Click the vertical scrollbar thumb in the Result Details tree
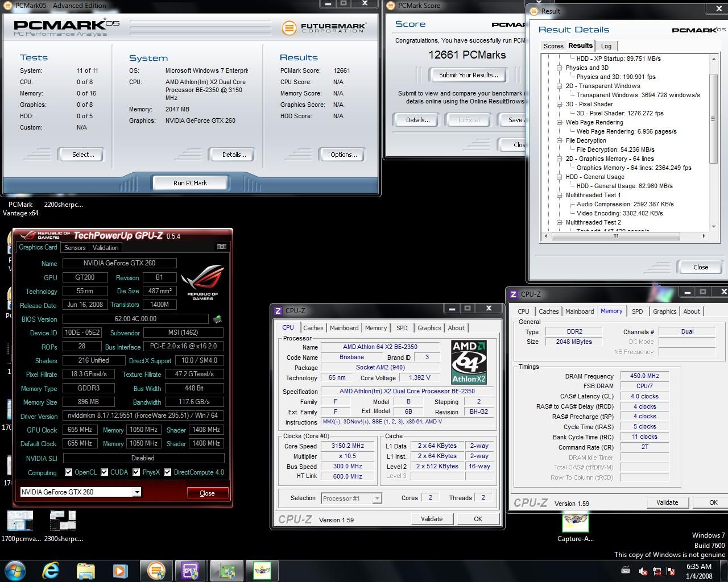The width and height of the screenshot is (728, 582). pos(713,119)
